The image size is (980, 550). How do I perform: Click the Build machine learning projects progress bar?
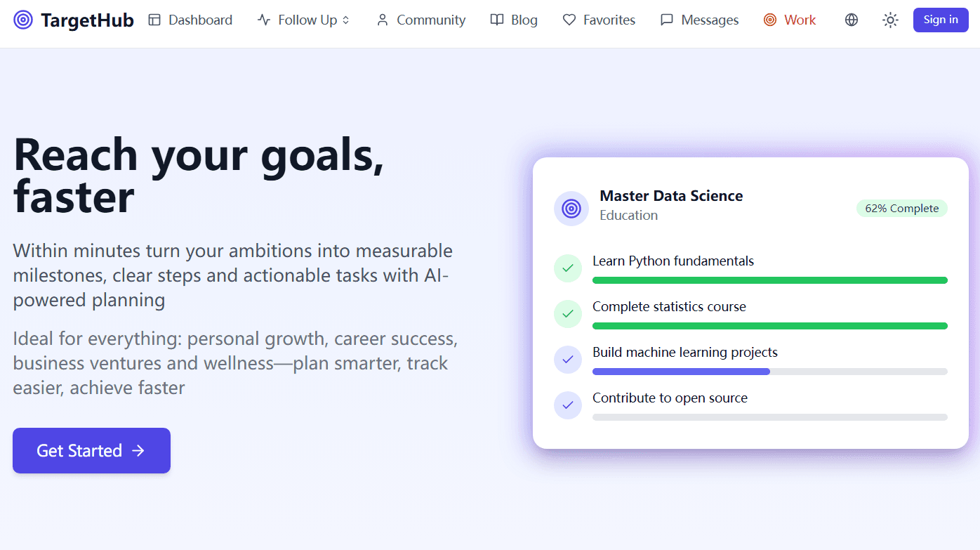(x=770, y=372)
